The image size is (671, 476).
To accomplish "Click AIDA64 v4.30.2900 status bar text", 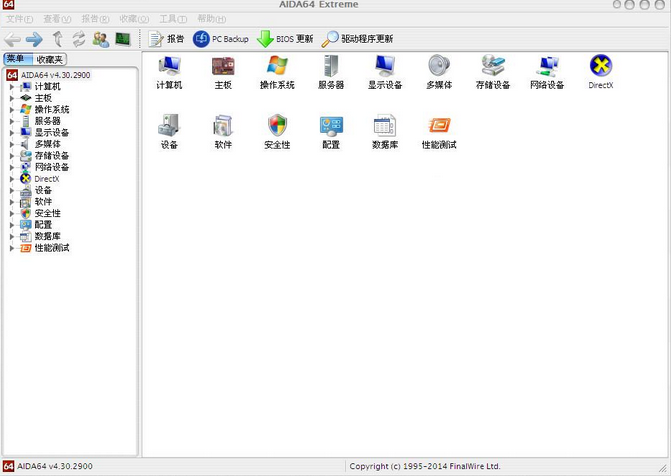I will (x=54, y=466).
